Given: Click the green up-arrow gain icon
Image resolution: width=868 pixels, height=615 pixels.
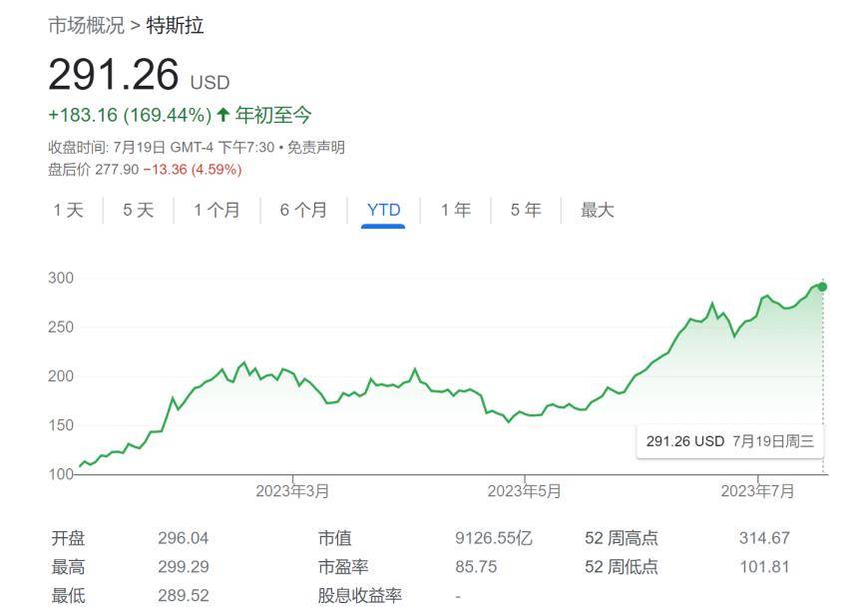Looking at the screenshot, I should (x=223, y=115).
